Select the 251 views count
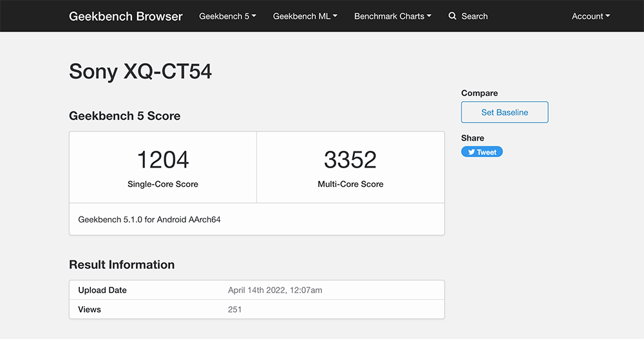The width and height of the screenshot is (644, 339). [234, 309]
